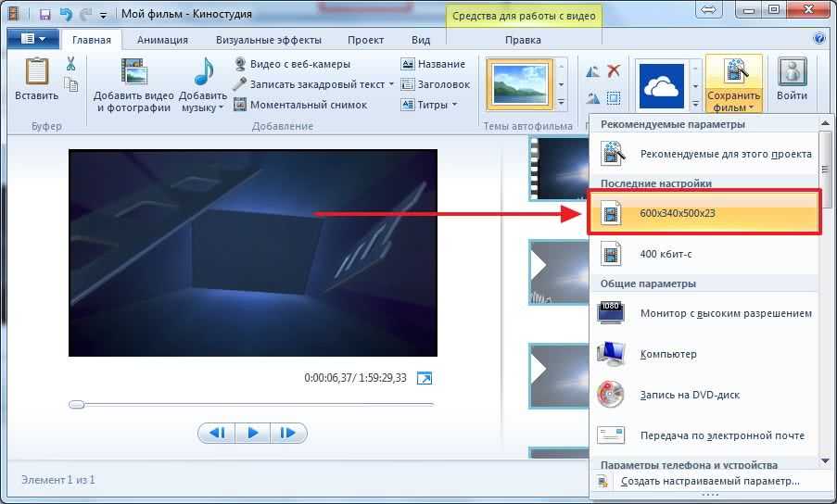Click the save menu scrollbar down arrow
This screenshot has height=504, width=837.
(x=825, y=461)
